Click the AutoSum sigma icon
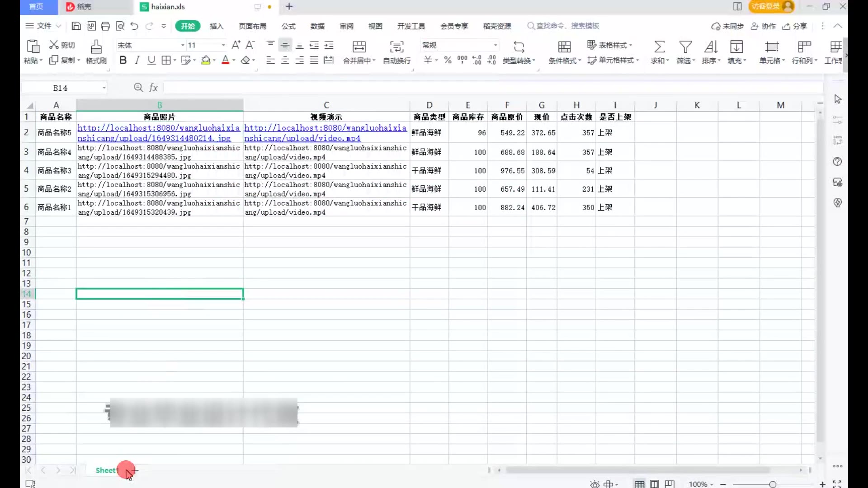The image size is (868, 488). 659,47
